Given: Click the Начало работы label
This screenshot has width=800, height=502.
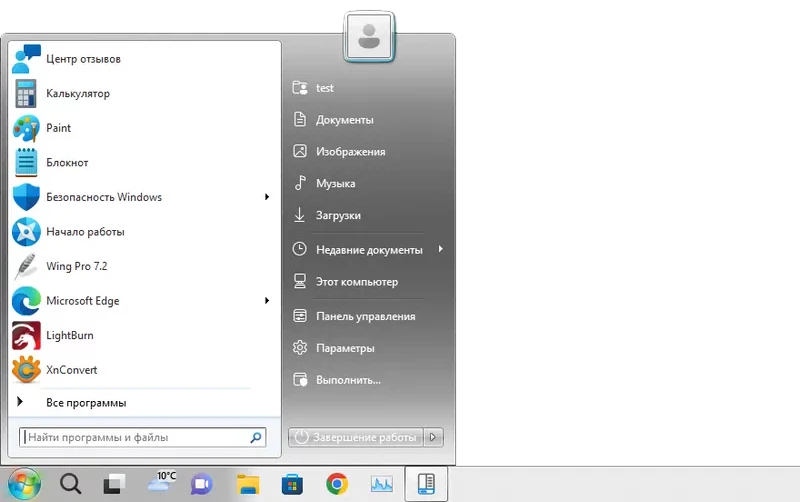Looking at the screenshot, I should [x=85, y=232].
